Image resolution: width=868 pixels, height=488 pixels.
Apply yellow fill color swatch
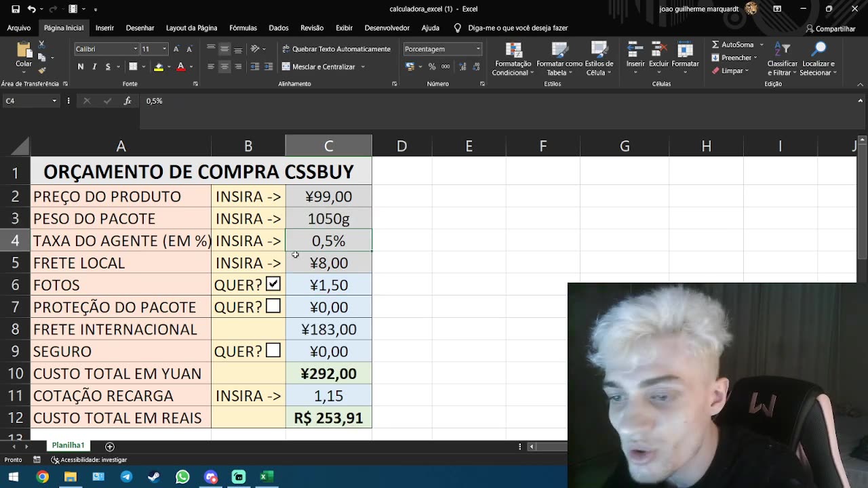pyautogui.click(x=159, y=66)
